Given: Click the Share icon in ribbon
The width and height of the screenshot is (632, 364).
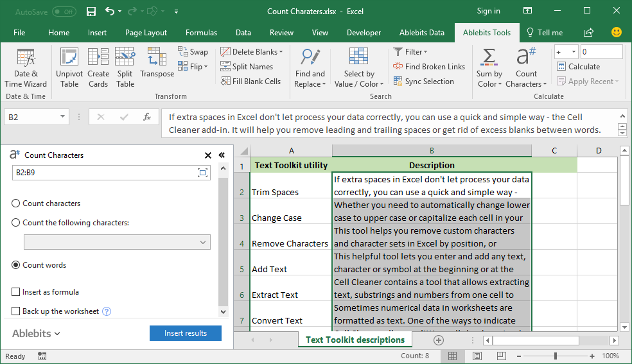Looking at the screenshot, I should pos(588,32).
